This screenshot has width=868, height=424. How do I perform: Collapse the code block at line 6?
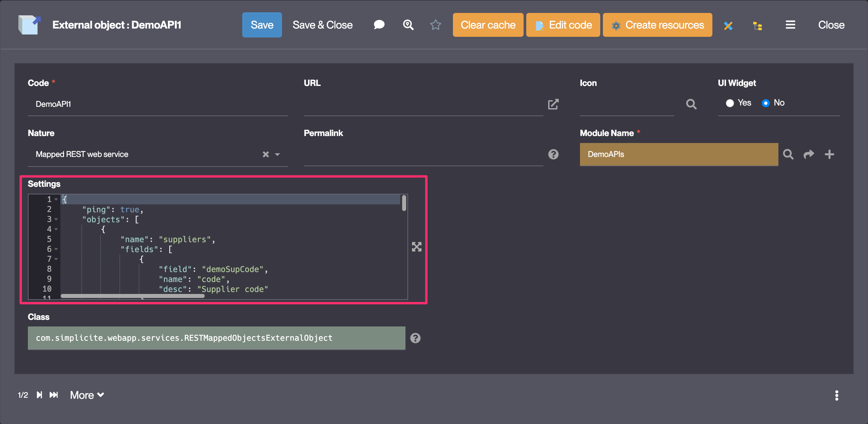coord(56,249)
